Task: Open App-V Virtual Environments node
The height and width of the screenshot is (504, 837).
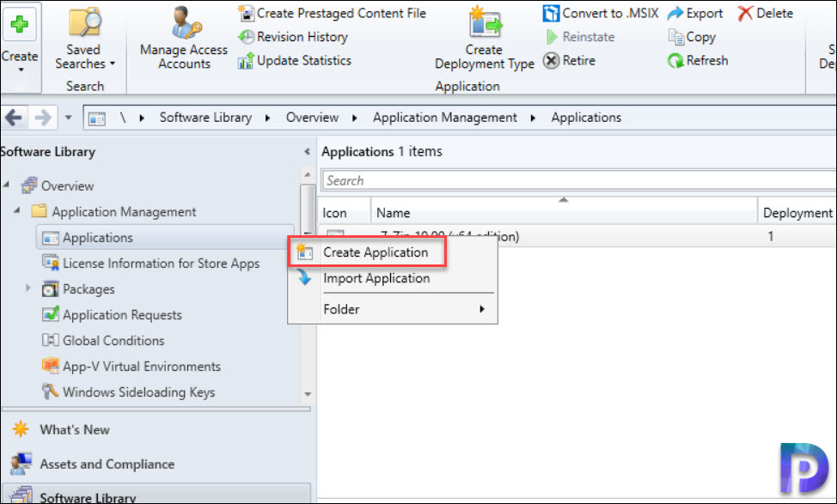Action: point(142,367)
